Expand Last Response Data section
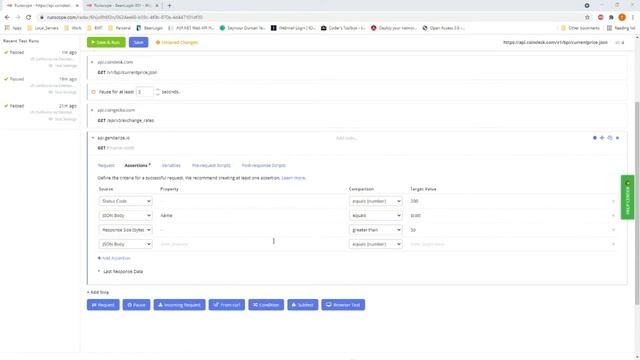640x360 pixels. (120, 271)
